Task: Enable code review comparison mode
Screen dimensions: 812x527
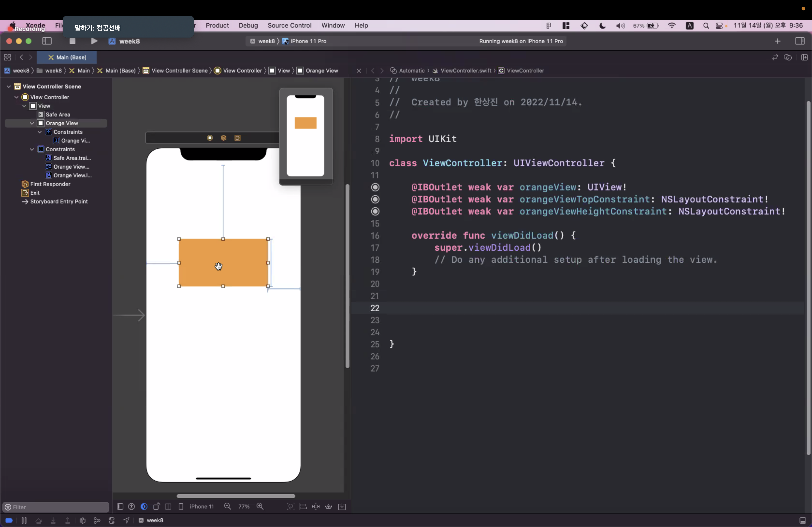Action: click(775, 57)
